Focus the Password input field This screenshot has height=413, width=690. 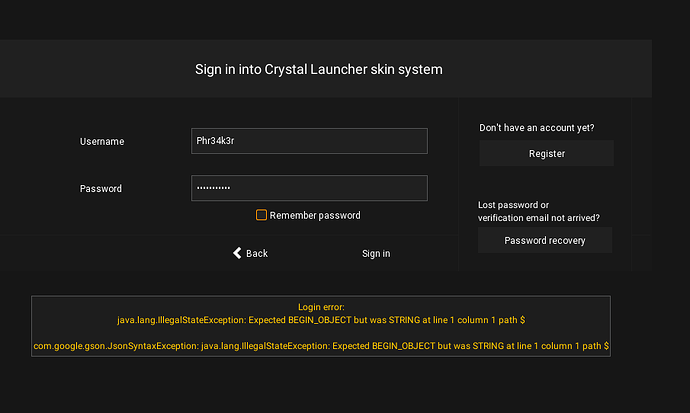[x=309, y=188]
